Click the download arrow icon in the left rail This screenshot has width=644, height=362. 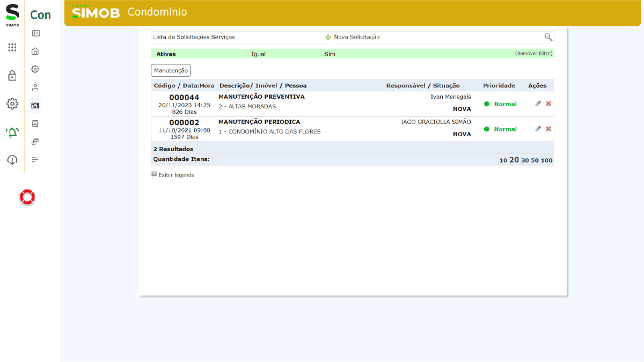click(x=12, y=160)
